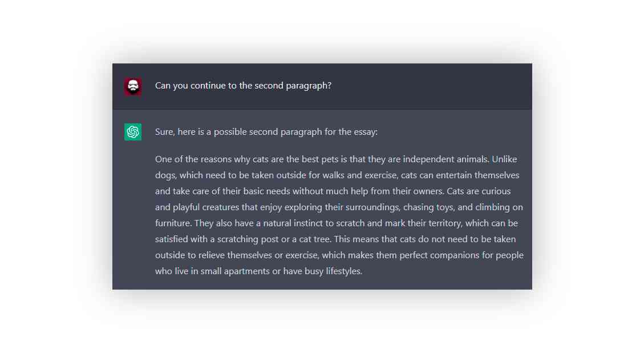The width and height of the screenshot is (644, 353).
Task: Click the word 'furniture' starting the fifth line
Action: [172, 223]
